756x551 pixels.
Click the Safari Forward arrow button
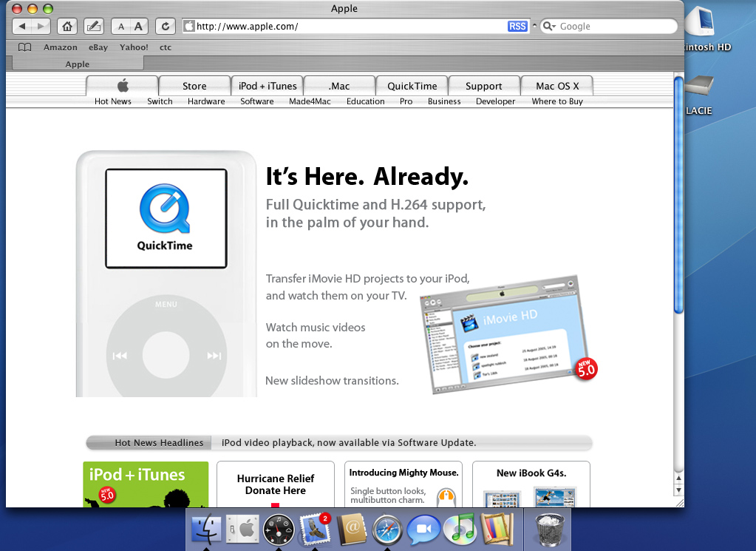tap(41, 26)
